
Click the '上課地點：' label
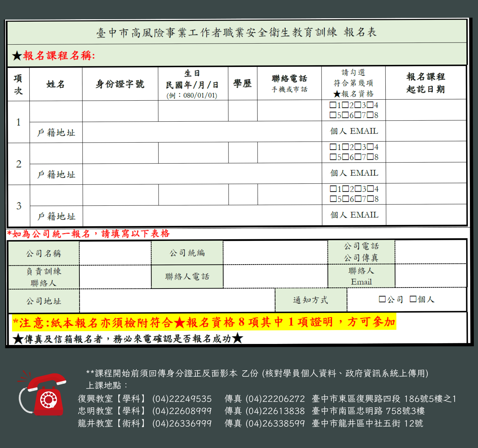(107, 385)
